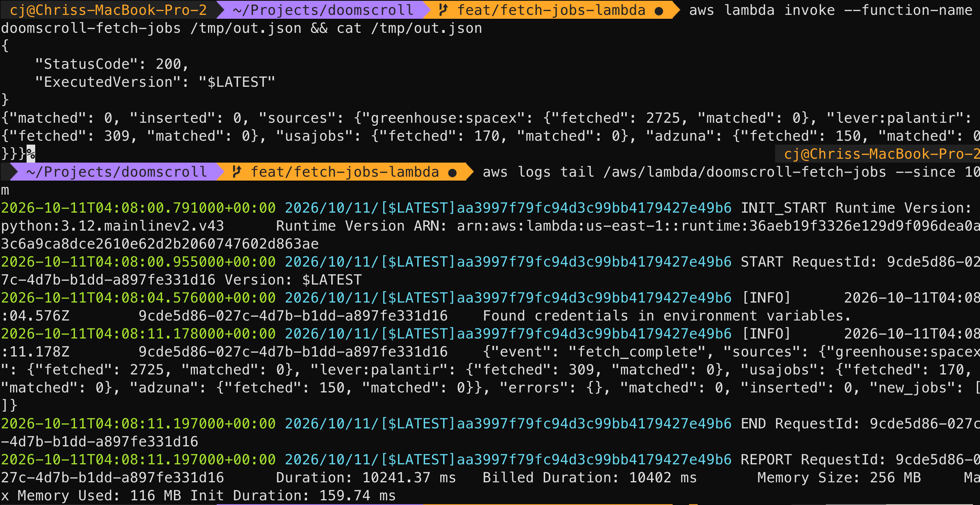Click the INIT_START label
Image resolution: width=980 pixels, height=505 pixels.
(x=783, y=208)
